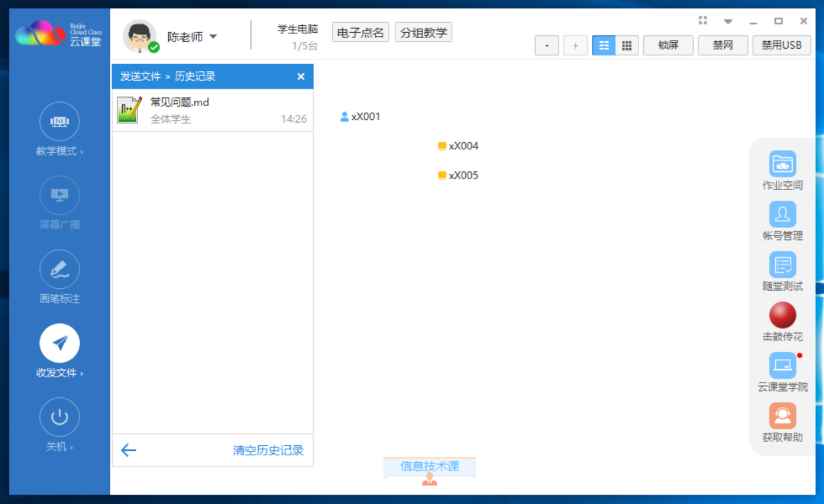824x504 pixels.
Task: Open 教学模式 teaching mode icon
Action: [59, 122]
